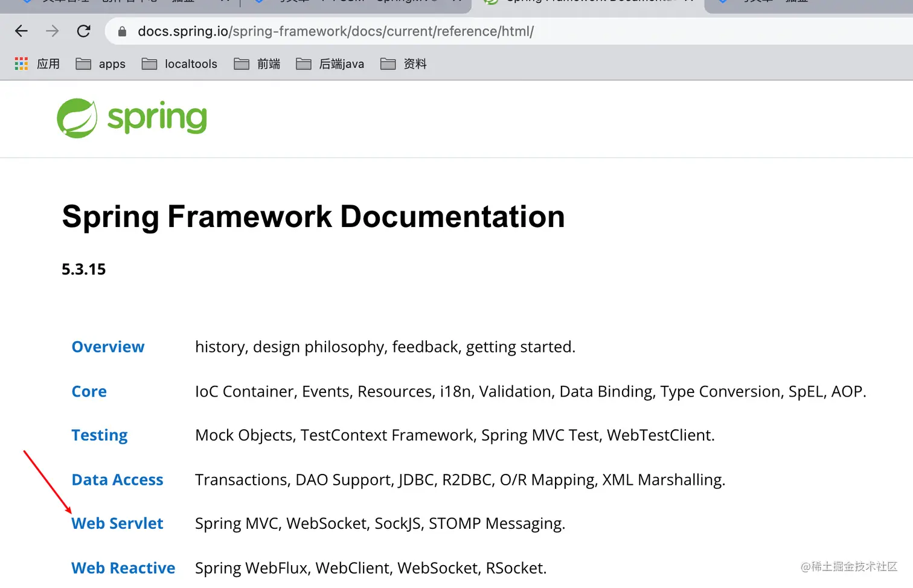Click text "Spring WebFlux, WebClient, WebSocket, RSocket."
The image size is (913, 588).
(x=371, y=568)
